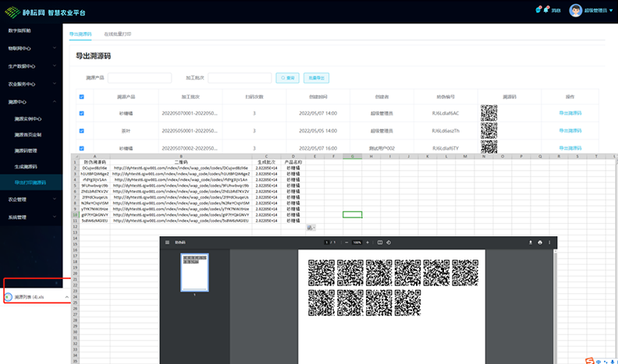
Task: Open the 溯源码管理 submenu item
Action: [26, 150]
